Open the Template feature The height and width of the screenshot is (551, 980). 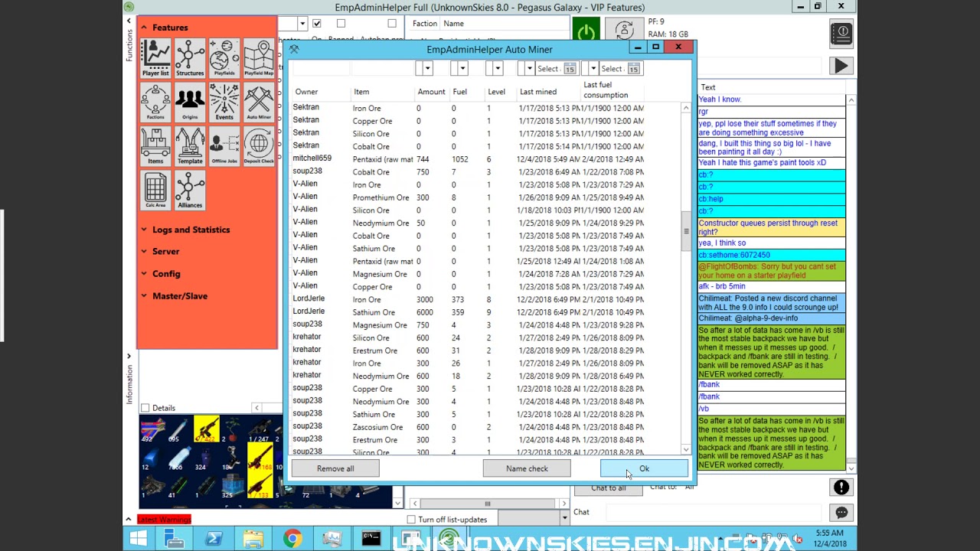click(x=190, y=146)
